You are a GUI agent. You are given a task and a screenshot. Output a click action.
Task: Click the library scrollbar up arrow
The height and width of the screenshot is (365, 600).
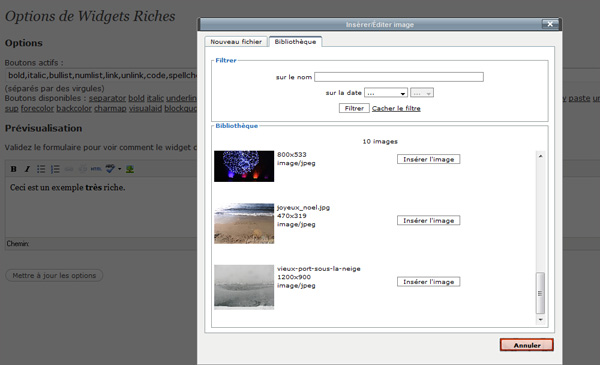(x=540, y=156)
